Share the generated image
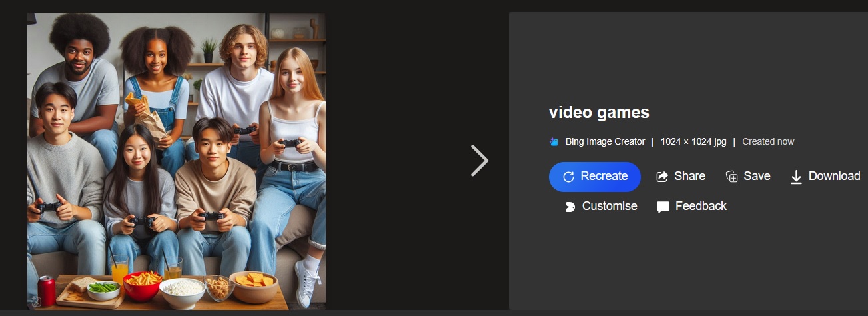Screen dimensions: 868x316 pos(681,177)
